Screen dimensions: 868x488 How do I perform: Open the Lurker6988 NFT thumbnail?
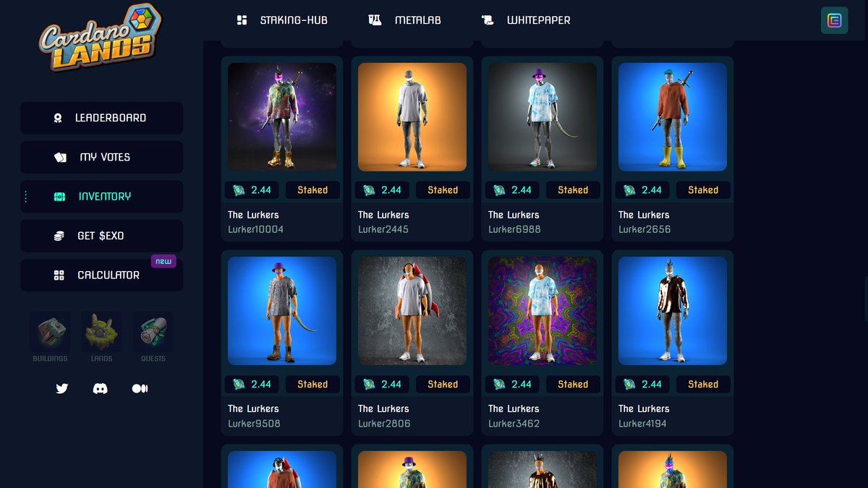(x=542, y=117)
